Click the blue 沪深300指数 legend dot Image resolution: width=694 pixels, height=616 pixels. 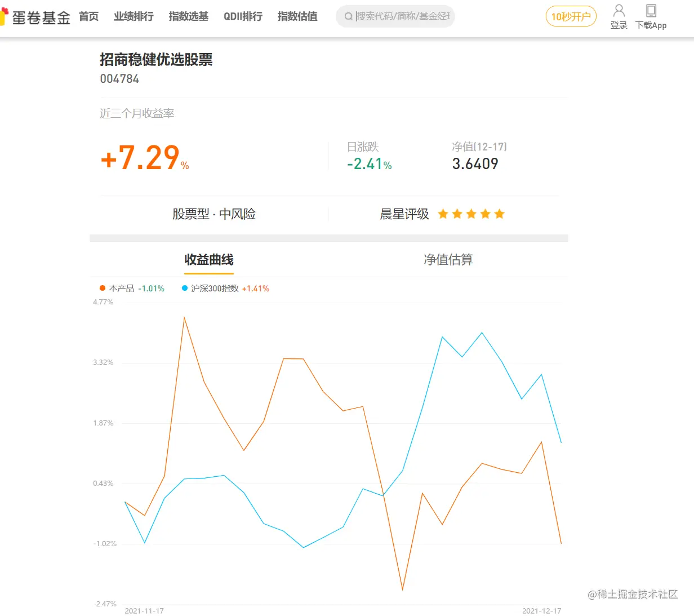185,288
